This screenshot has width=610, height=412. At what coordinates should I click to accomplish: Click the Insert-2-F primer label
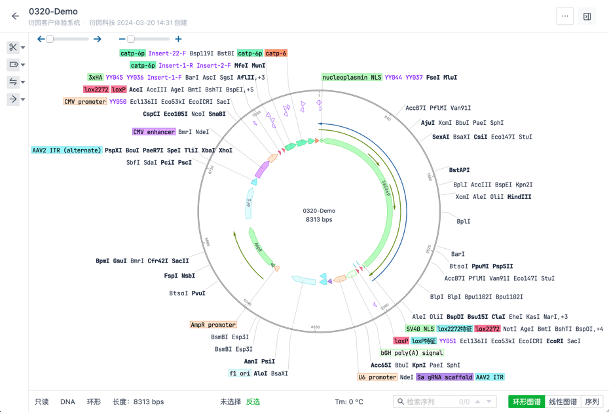click(214, 65)
